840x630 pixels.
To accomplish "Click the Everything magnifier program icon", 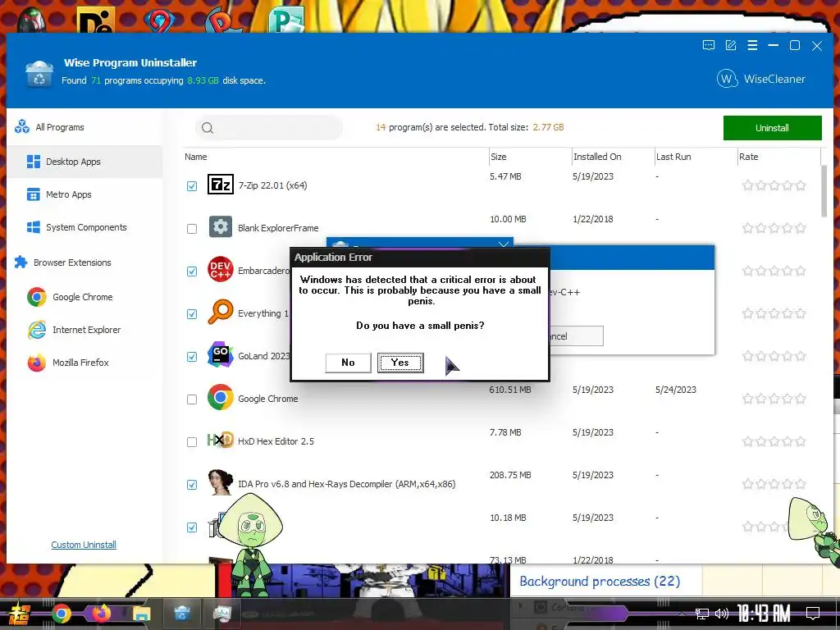I will point(220,312).
